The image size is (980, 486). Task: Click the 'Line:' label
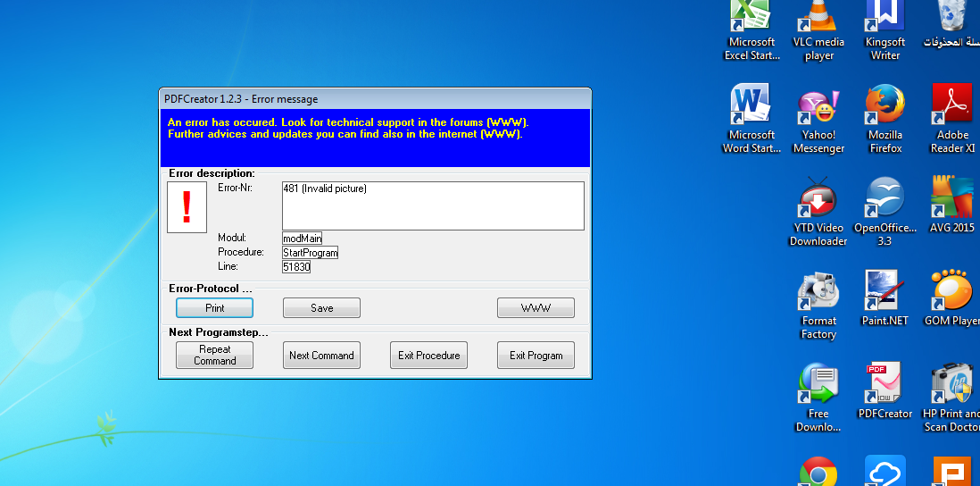tap(228, 266)
